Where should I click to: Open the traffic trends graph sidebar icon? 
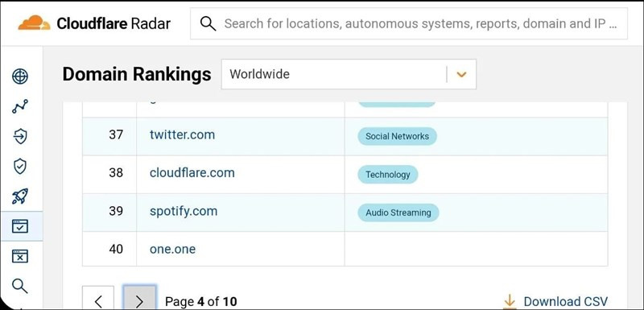(x=20, y=106)
